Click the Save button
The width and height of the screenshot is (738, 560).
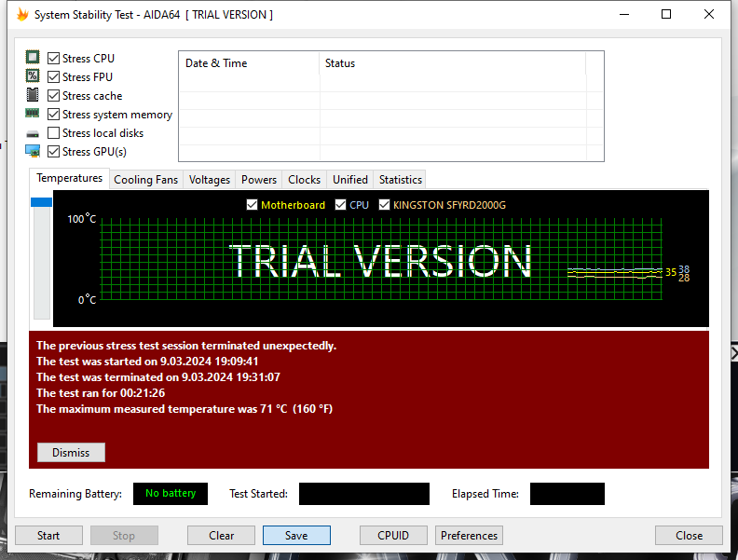pyautogui.click(x=296, y=536)
